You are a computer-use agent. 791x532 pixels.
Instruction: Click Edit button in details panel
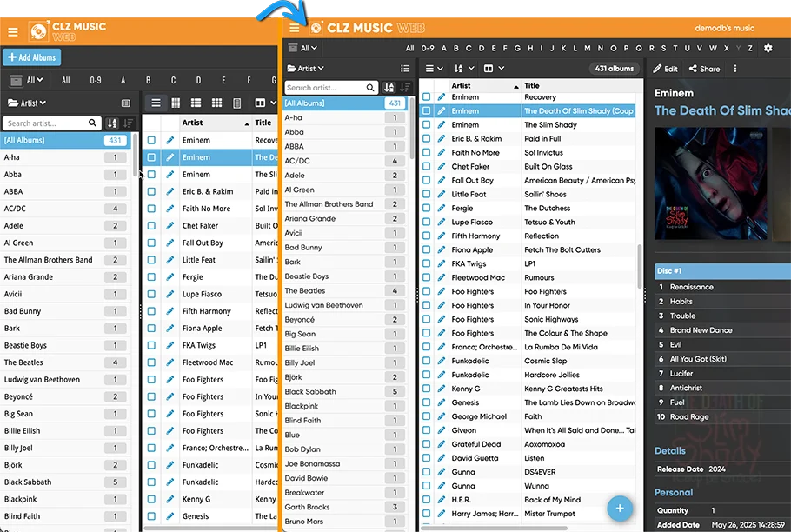pyautogui.click(x=665, y=69)
